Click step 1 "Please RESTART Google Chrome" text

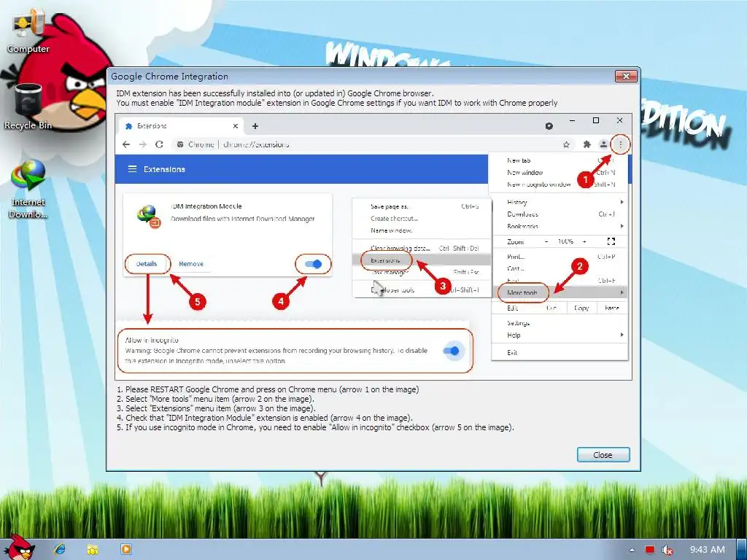268,389
